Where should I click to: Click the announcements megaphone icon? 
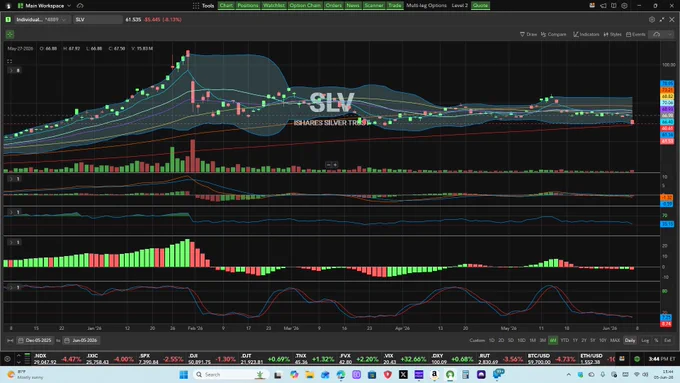(x=603, y=6)
